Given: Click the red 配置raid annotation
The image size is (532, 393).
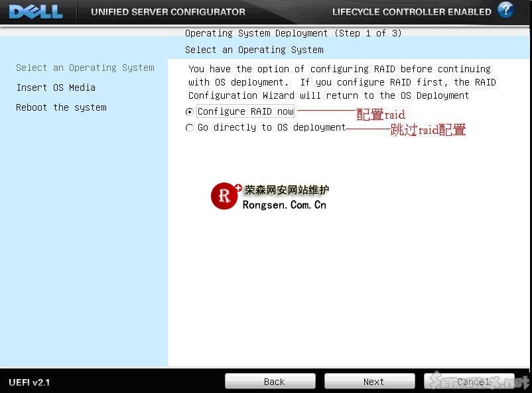Looking at the screenshot, I should point(381,115).
